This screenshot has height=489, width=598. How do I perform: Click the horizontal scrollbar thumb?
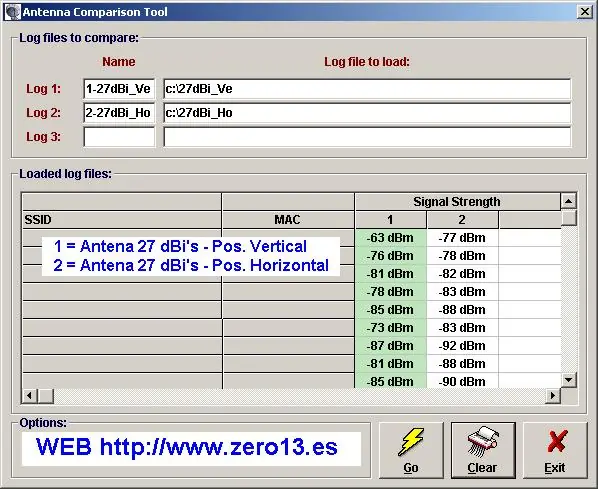pyautogui.click(x=46, y=396)
